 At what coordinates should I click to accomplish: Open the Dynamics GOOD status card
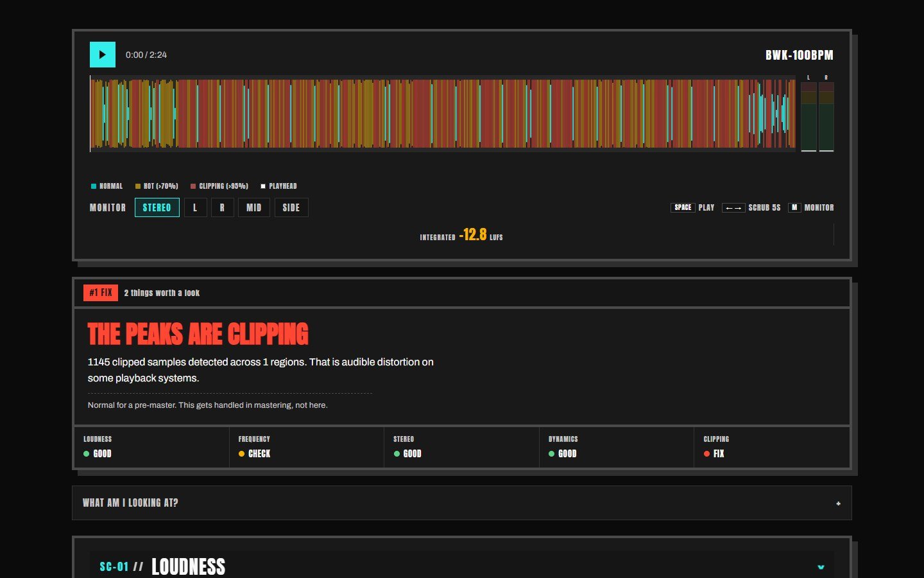point(617,447)
